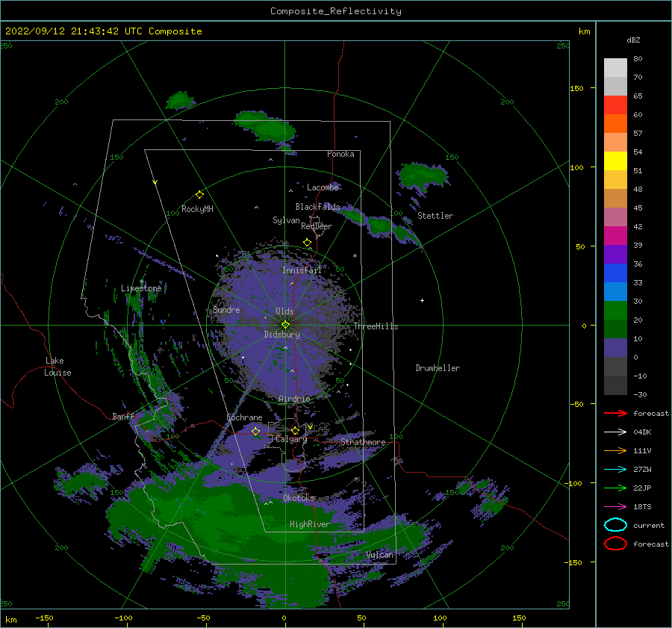Viewport: 672px width, 628px height.
Task: Click the Sundre label
Action: pyautogui.click(x=226, y=309)
